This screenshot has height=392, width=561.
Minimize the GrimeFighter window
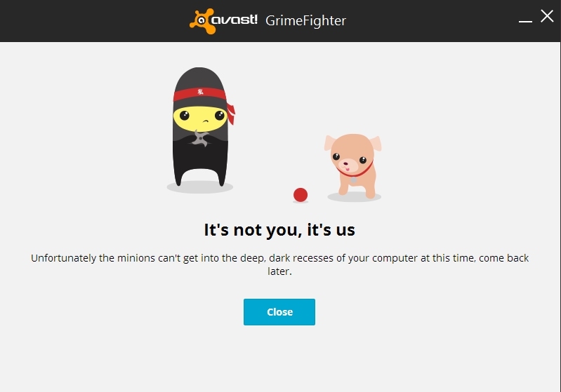(x=525, y=22)
